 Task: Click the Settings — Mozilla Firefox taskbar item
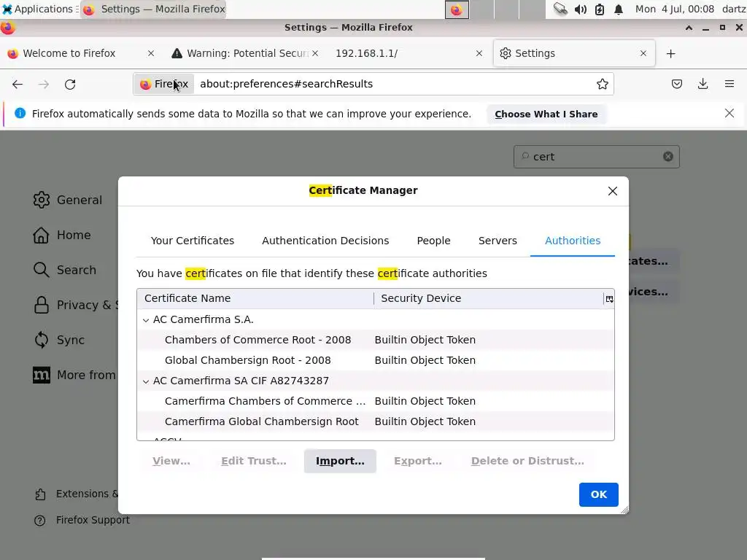[x=153, y=9]
